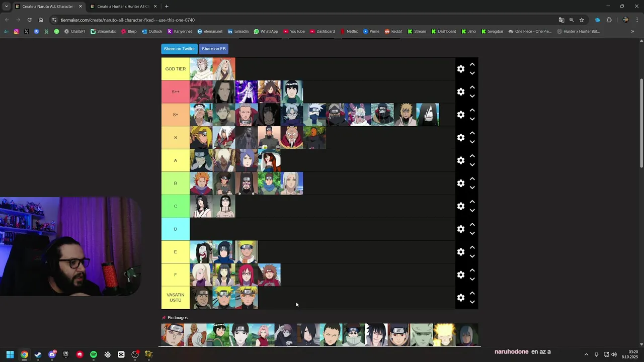Open Windows Start menu
This screenshot has width=644, height=362.
tap(10, 354)
